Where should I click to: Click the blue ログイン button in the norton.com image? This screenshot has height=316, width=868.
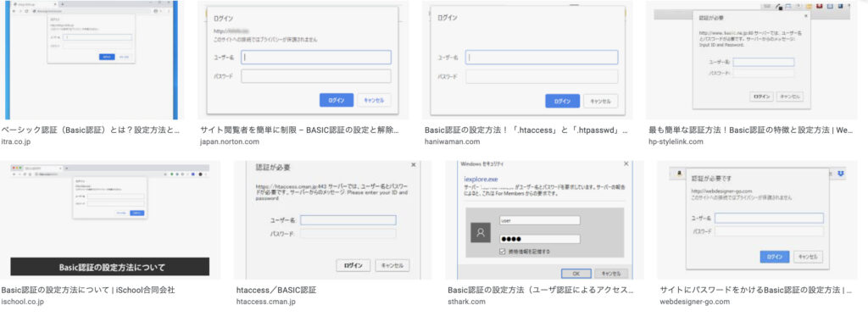click(337, 100)
